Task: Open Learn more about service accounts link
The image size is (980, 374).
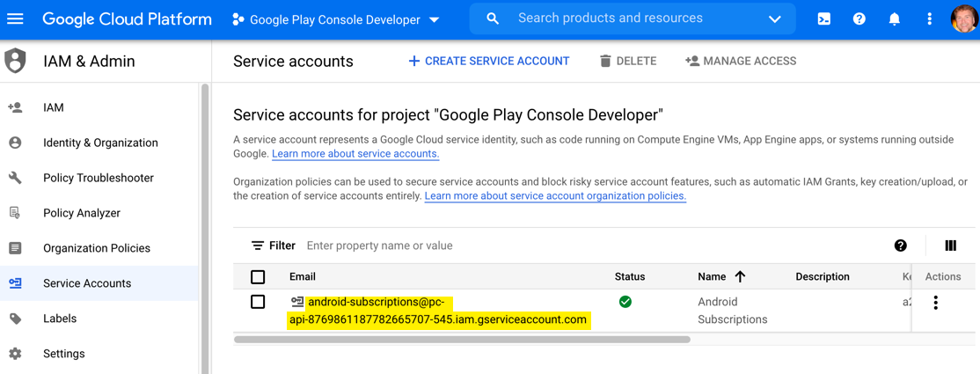Action: pyautogui.click(x=355, y=154)
